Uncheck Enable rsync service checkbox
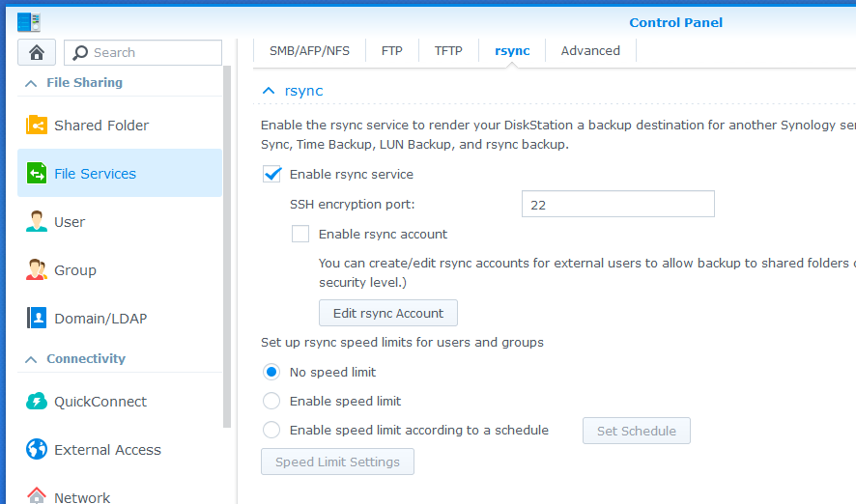This screenshot has width=856, height=504. [x=271, y=174]
